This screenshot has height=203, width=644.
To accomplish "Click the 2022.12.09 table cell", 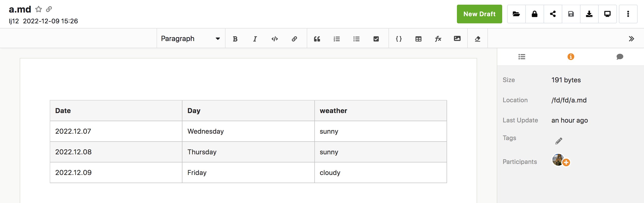I will [116, 173].
